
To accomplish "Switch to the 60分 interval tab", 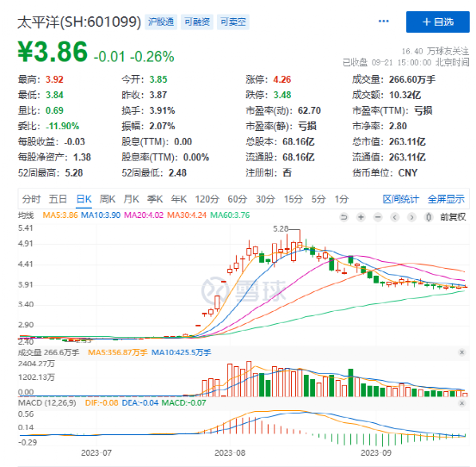I will point(238,199).
